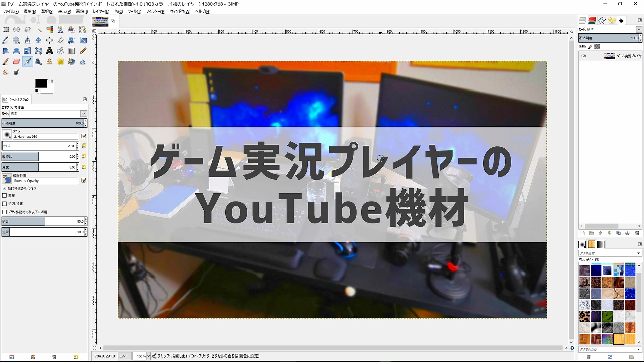Select the Smudge finger tool

point(6,72)
